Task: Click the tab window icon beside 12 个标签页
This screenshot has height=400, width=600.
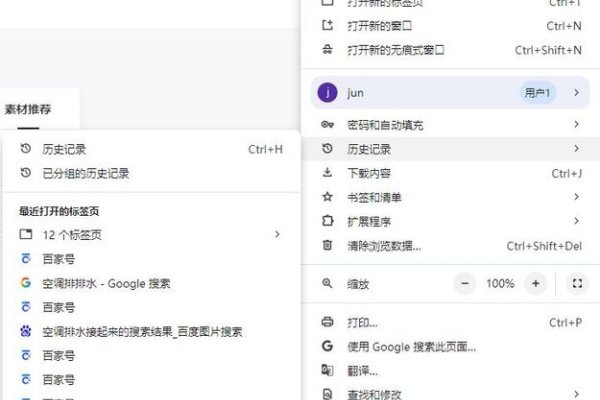Action: pyautogui.click(x=26, y=234)
